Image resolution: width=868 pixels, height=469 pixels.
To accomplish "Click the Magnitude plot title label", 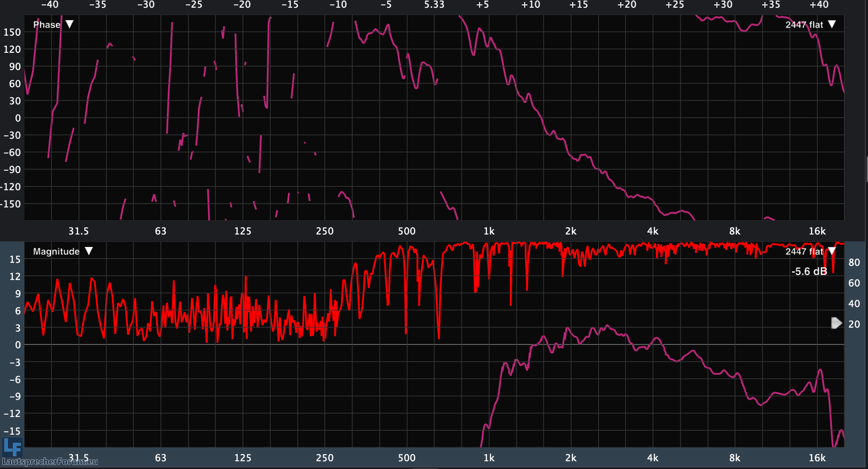I will coord(56,252).
